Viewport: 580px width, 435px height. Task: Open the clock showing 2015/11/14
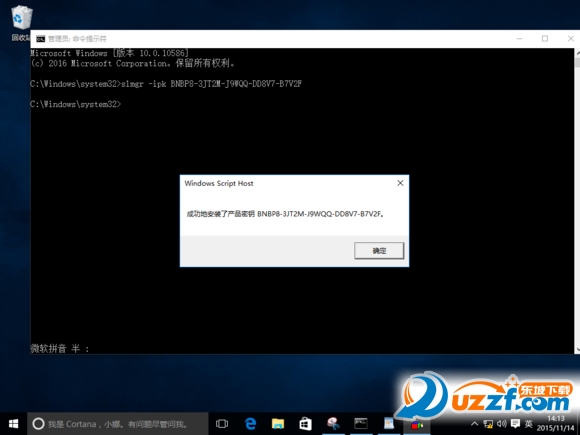tap(556, 423)
